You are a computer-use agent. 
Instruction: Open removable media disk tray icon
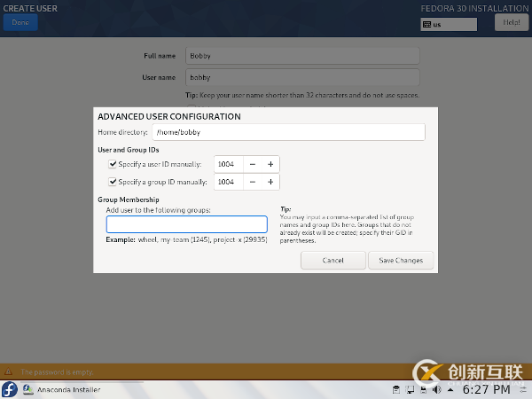point(424,389)
